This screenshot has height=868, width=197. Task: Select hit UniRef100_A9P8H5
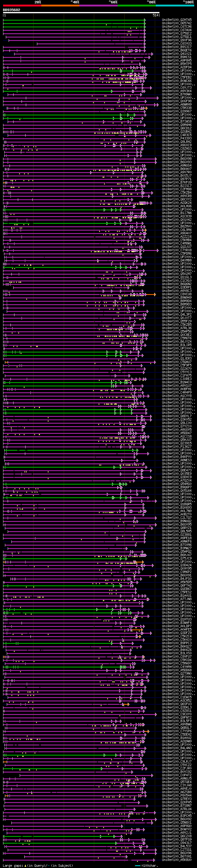(177, 60)
